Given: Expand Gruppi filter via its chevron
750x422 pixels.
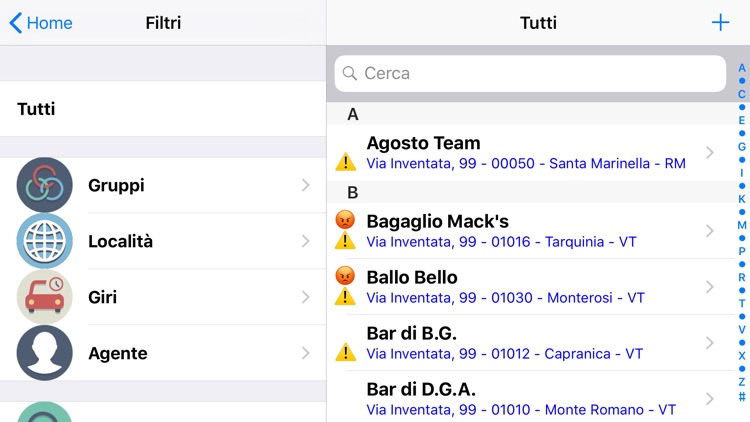Looking at the screenshot, I should (306, 185).
